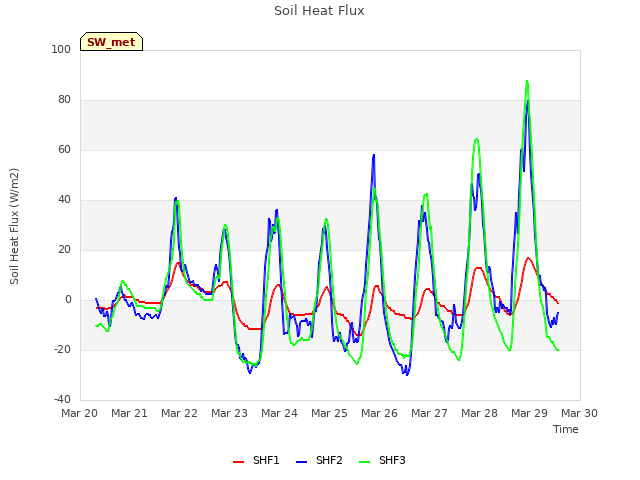Click the 100 y-axis tick label

coord(61,50)
